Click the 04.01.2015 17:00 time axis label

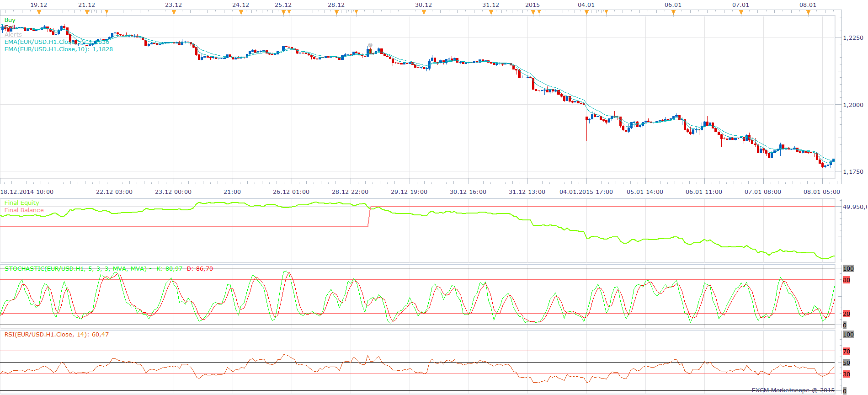click(586, 192)
